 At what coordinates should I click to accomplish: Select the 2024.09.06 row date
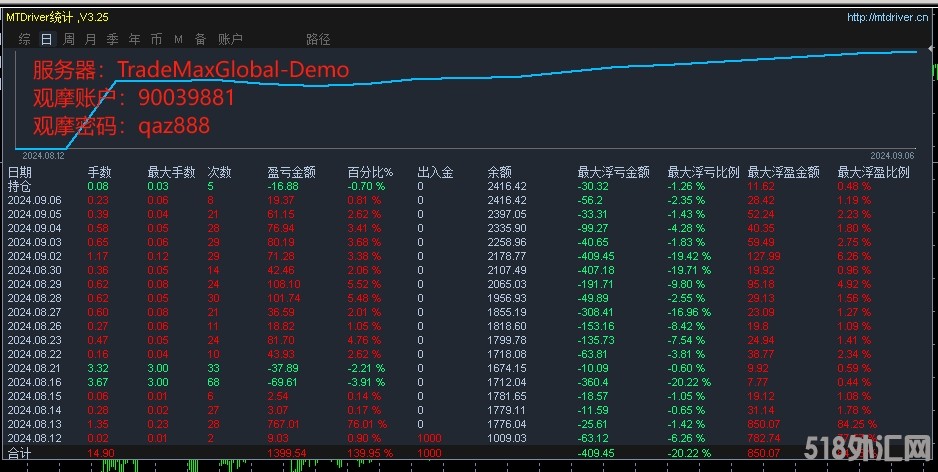34,200
